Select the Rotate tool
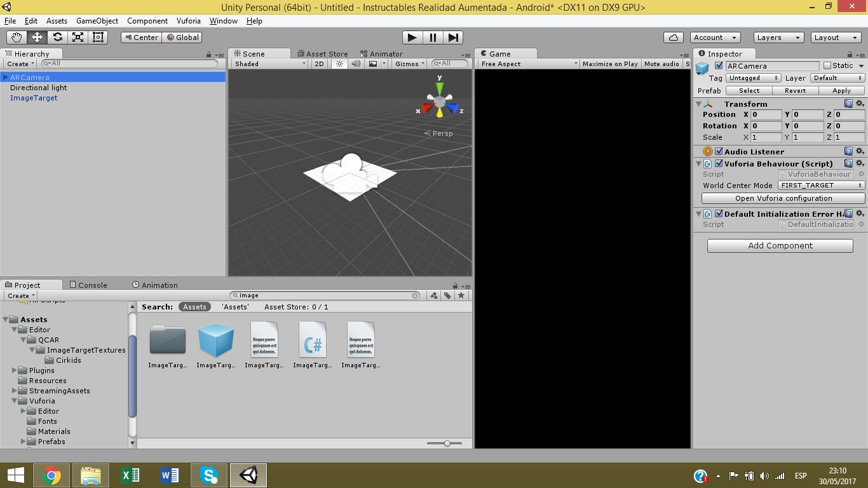The image size is (868, 488). click(x=57, y=37)
